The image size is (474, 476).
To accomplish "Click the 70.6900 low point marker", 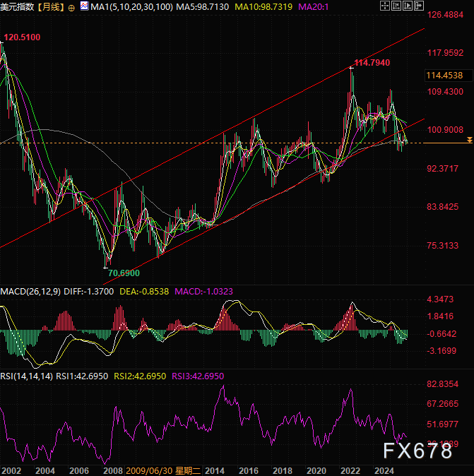I will (106, 267).
